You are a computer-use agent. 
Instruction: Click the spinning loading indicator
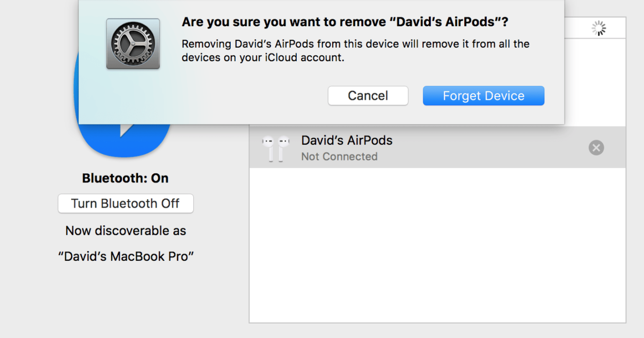click(598, 28)
